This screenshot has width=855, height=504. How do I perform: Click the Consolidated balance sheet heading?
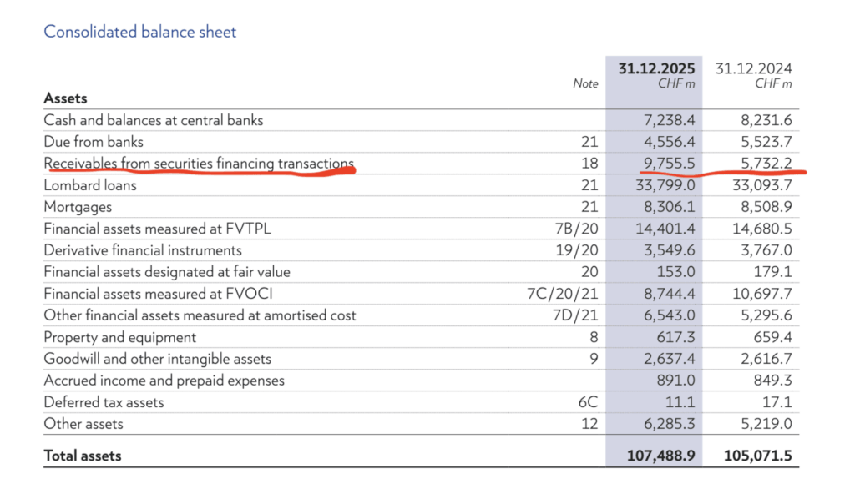coord(140,33)
